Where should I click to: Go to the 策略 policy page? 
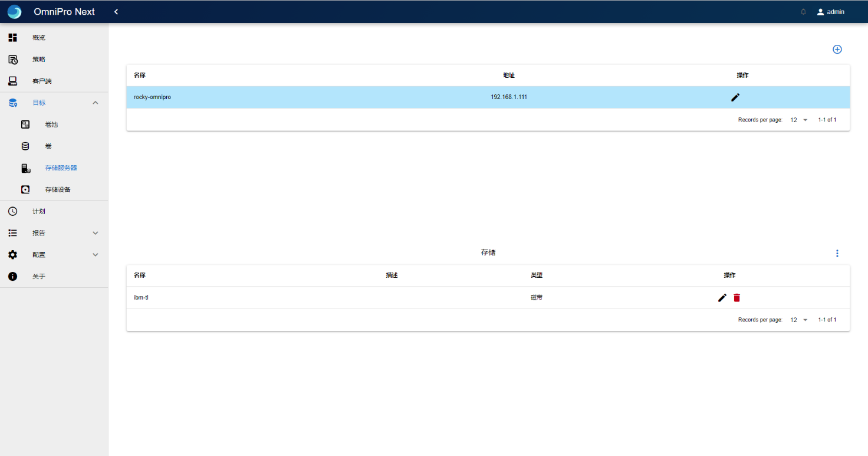click(x=39, y=60)
